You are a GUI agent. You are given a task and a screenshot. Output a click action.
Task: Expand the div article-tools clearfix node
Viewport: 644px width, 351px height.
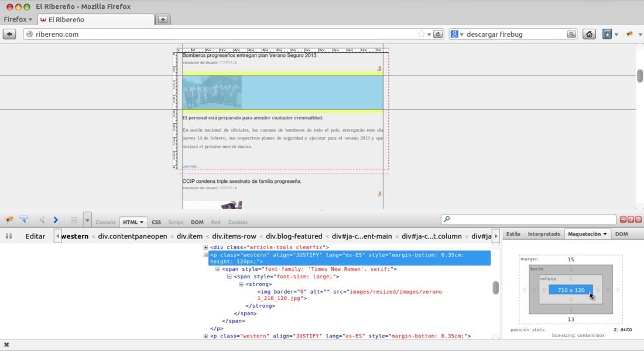tap(205, 247)
